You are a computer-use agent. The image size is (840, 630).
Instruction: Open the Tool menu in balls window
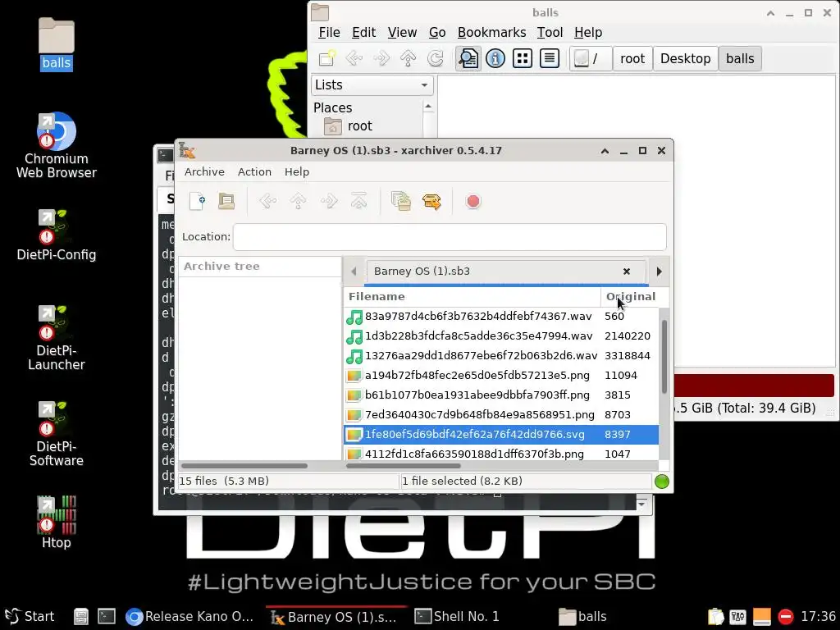(550, 33)
